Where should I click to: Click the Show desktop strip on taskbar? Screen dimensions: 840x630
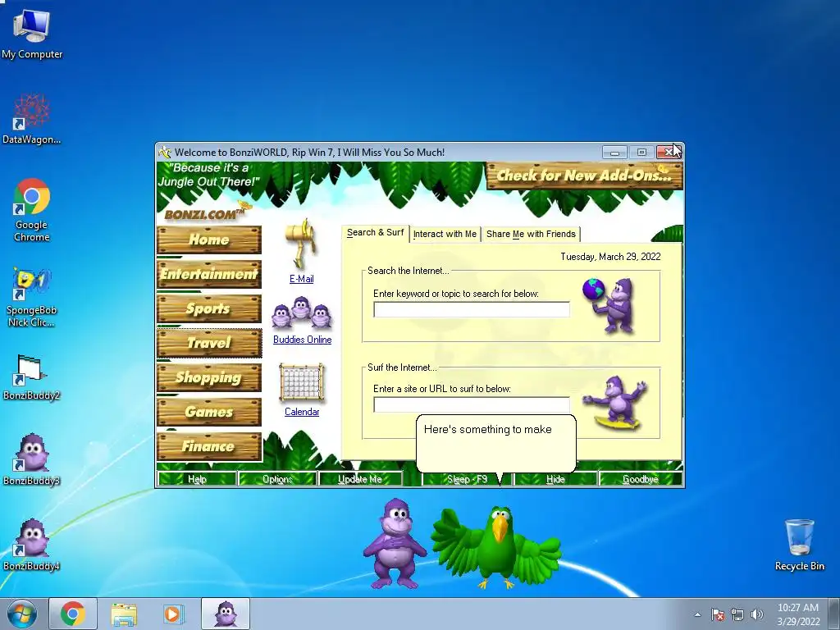tap(834, 614)
